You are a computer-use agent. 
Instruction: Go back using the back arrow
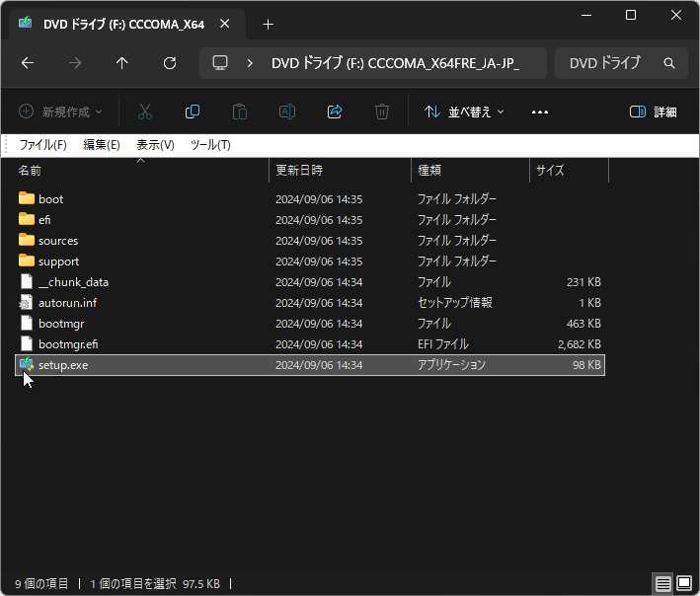tap(28, 63)
